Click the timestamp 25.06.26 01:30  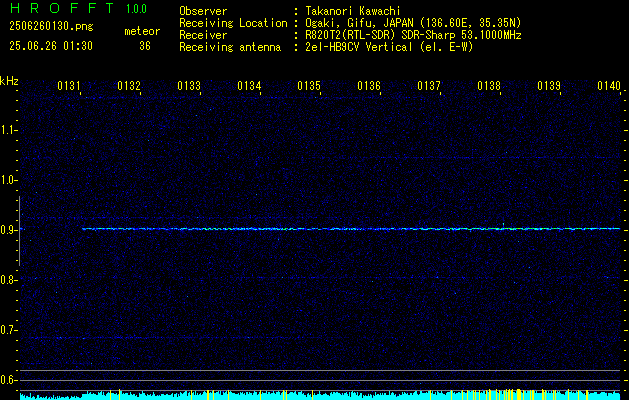coord(51,46)
